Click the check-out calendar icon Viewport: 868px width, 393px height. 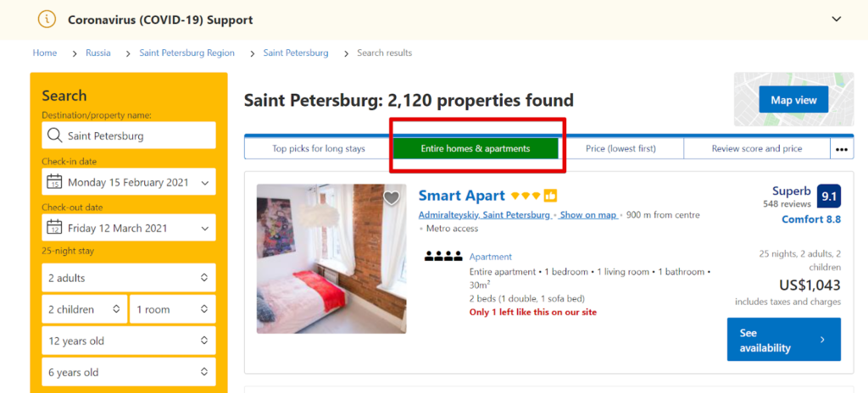click(x=54, y=228)
